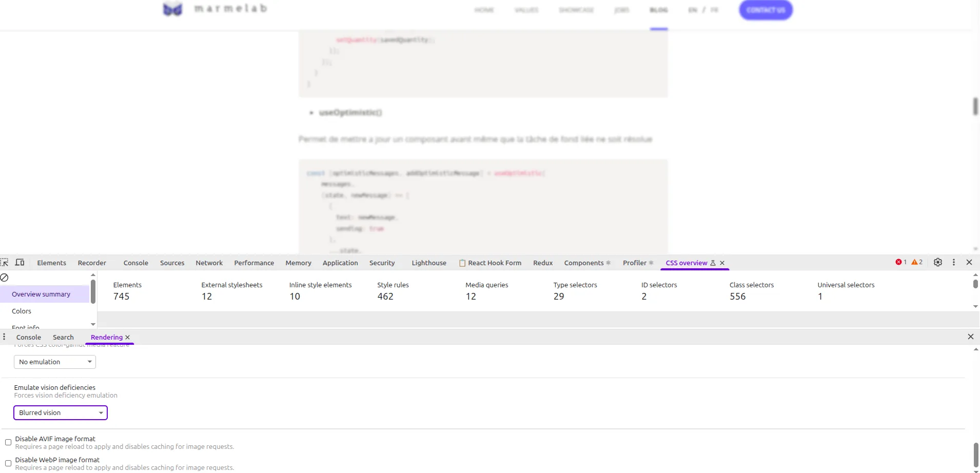Click the red error count indicator
Image resolution: width=980 pixels, height=473 pixels.
click(901, 262)
